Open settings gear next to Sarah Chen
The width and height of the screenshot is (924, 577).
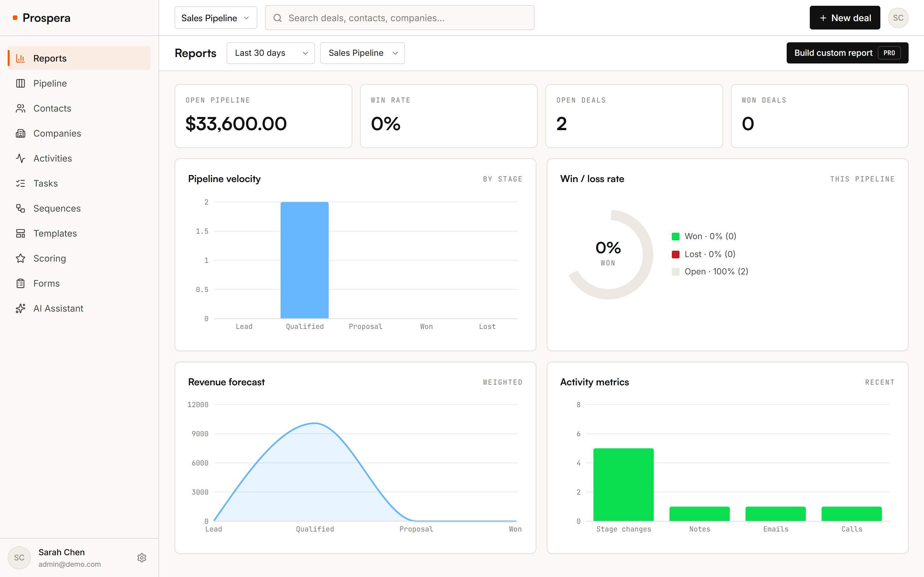[x=142, y=557]
